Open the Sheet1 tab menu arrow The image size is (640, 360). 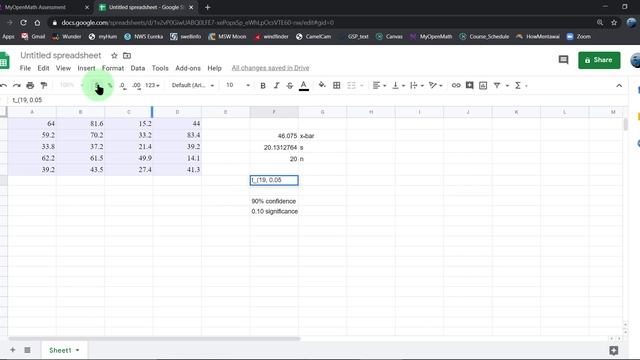[x=78, y=350]
